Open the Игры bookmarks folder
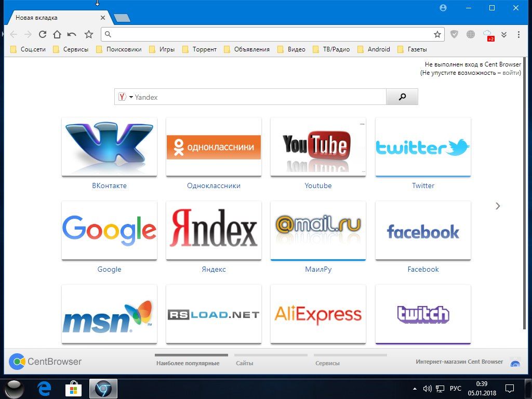 click(x=162, y=49)
